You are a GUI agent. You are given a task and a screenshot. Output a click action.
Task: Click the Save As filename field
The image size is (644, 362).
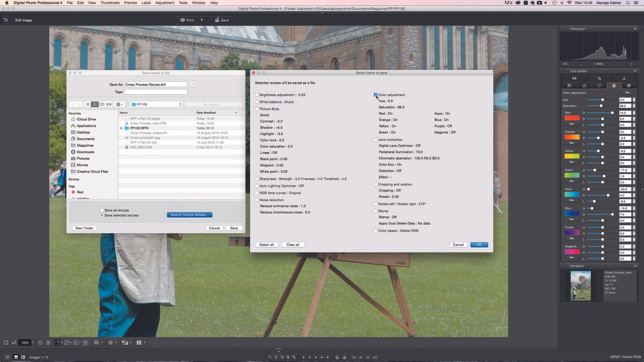tap(155, 84)
